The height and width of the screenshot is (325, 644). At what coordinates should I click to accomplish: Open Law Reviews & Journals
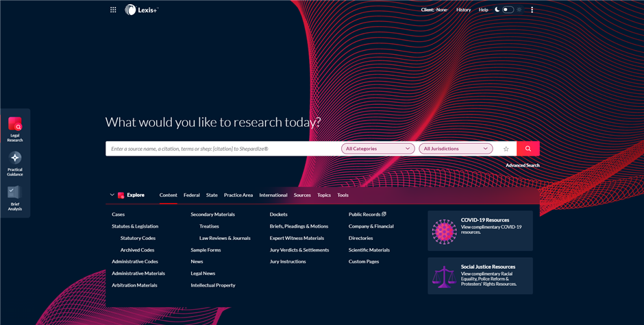tap(225, 239)
